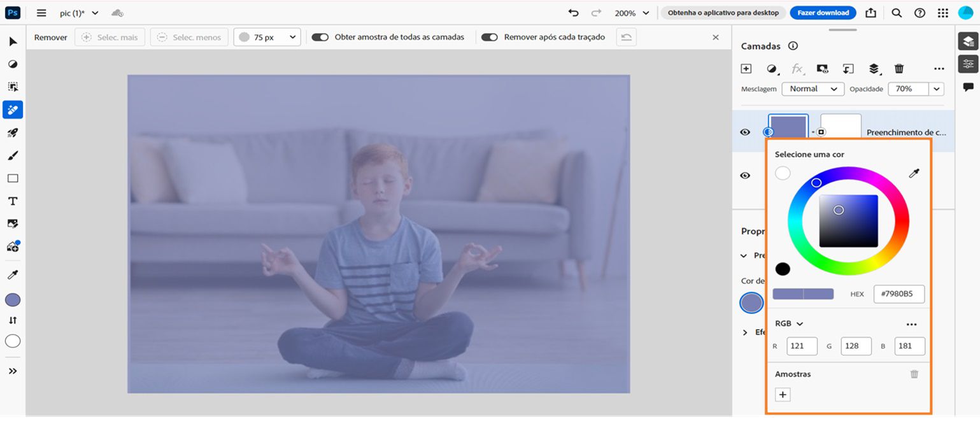Image resolution: width=980 pixels, height=426 pixels.
Task: Open the hamburger menu
Action: coord(41,12)
